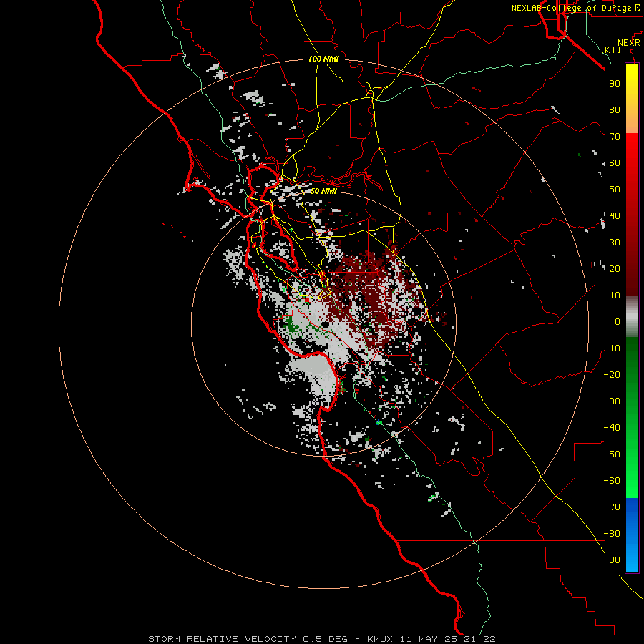The image size is (644, 644).
Task: Click the -20 value on the velocity scale
Action: click(612, 374)
